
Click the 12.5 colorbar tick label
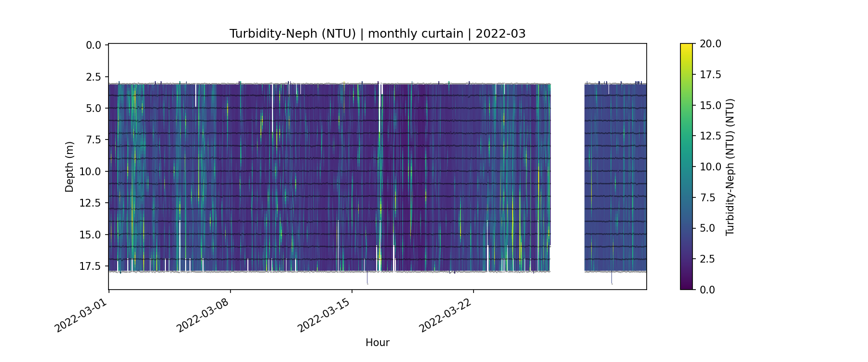tap(710, 136)
